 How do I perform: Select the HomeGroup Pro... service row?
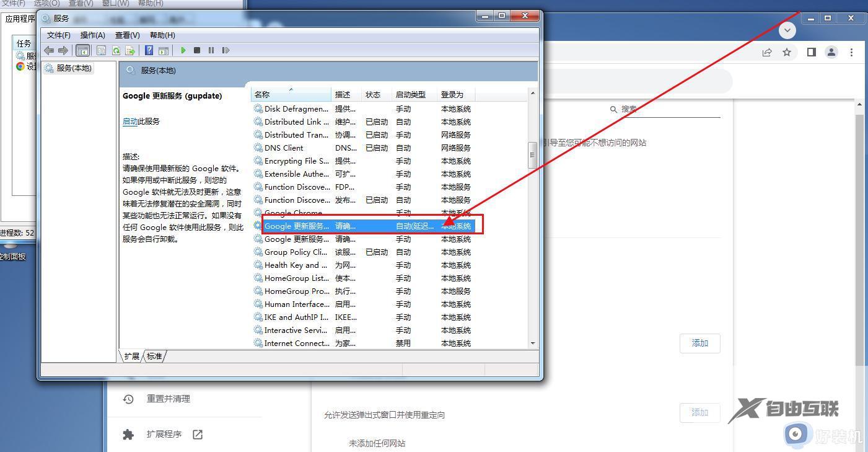tap(363, 291)
